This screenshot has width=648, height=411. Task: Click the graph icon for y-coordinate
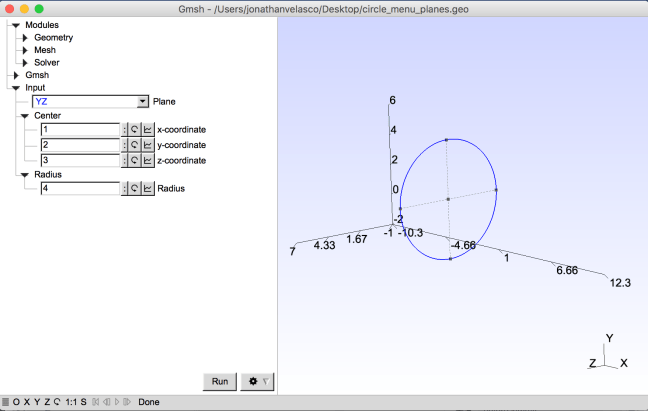(x=148, y=145)
